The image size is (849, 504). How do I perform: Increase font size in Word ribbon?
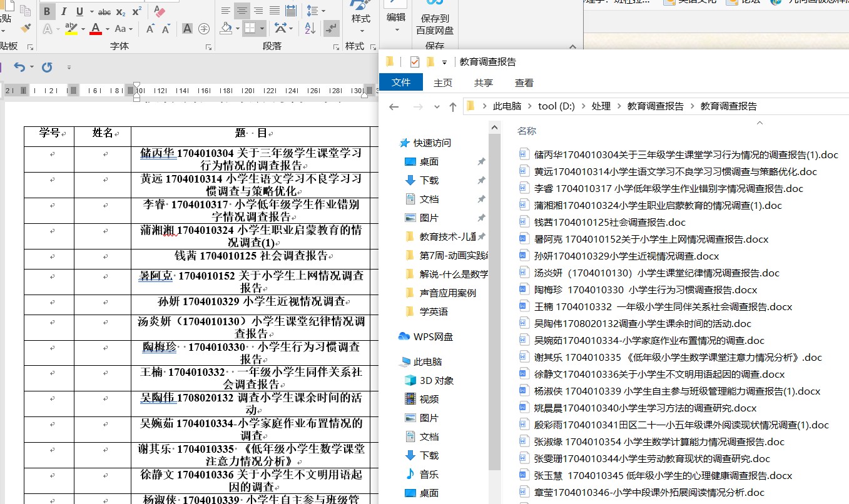pyautogui.click(x=150, y=29)
